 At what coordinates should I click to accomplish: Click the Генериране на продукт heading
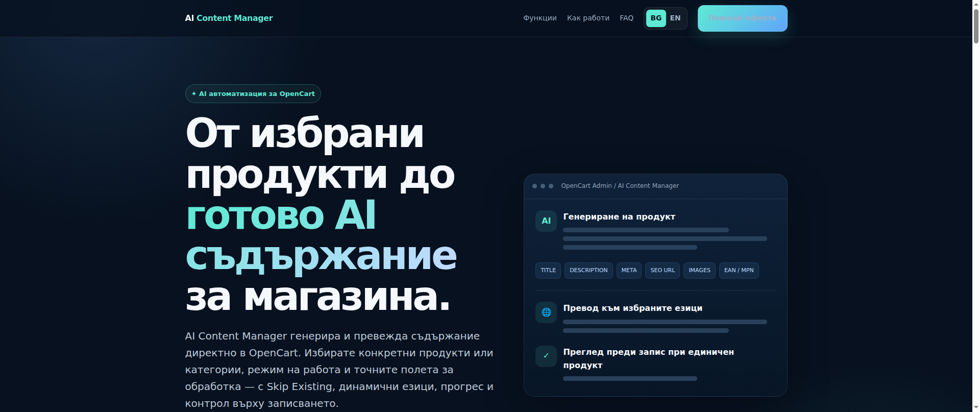tap(619, 216)
